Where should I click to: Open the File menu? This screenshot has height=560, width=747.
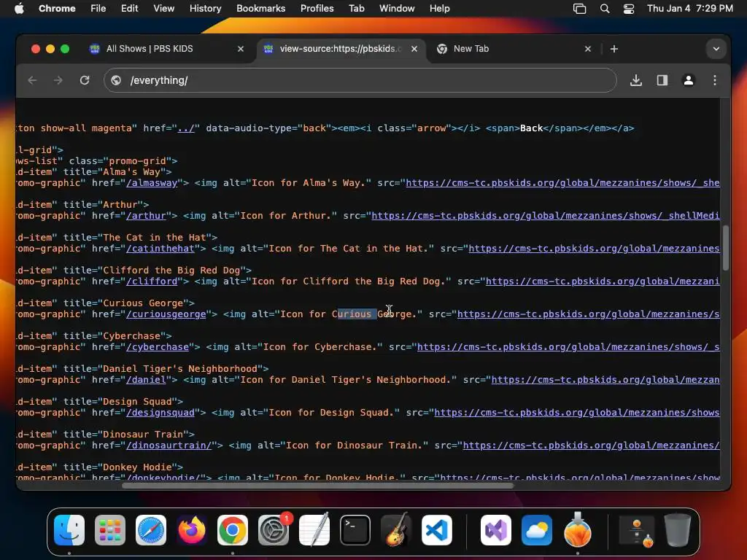point(98,9)
